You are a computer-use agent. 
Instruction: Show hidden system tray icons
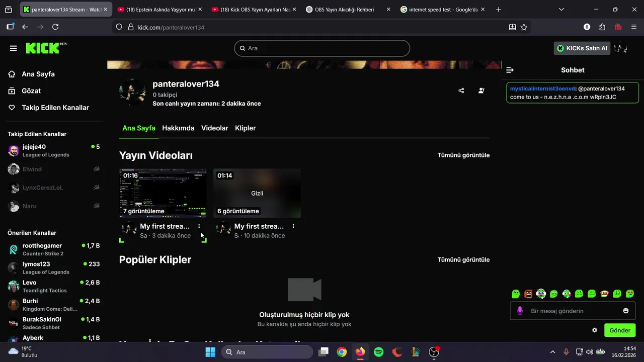pyautogui.click(x=552, y=352)
